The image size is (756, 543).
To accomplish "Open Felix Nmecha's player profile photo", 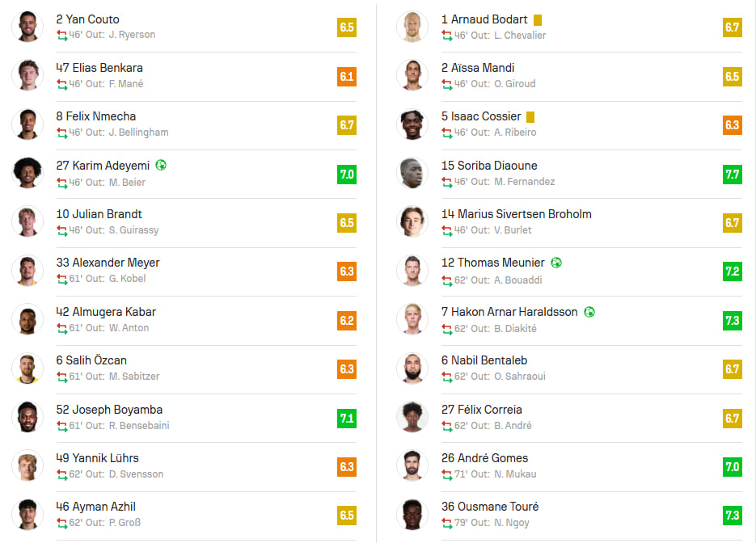I will pos(27,124).
